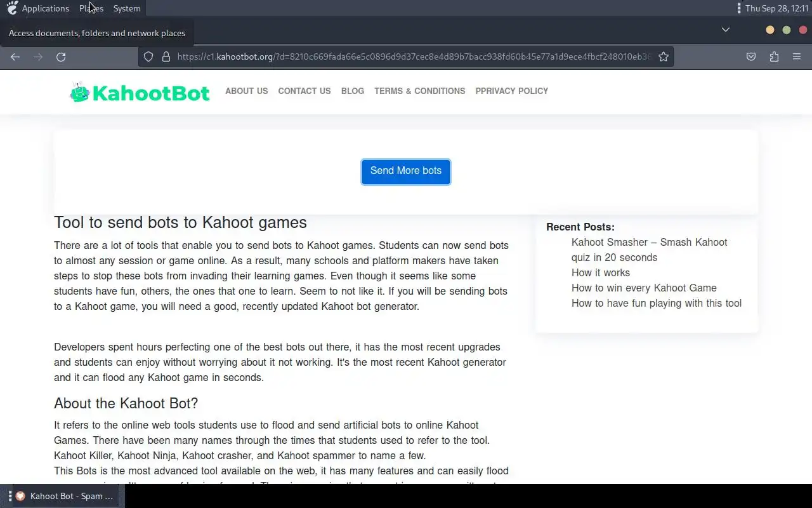Expand the tab list chevron

coord(726,30)
